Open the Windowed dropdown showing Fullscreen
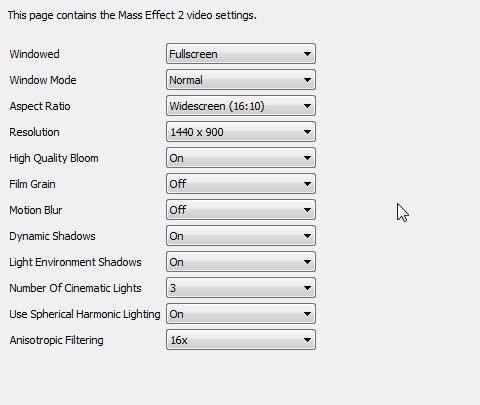480x405 pixels. 241,54
